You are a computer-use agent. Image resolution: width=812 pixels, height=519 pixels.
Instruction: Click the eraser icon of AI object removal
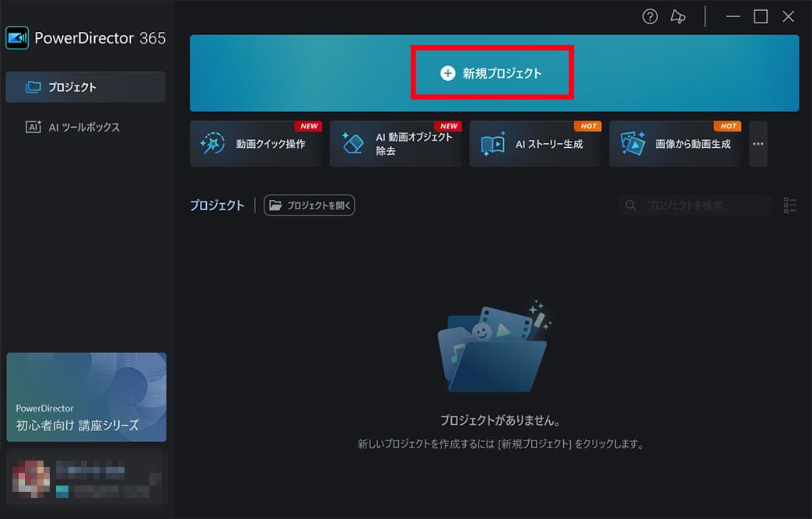click(x=352, y=143)
